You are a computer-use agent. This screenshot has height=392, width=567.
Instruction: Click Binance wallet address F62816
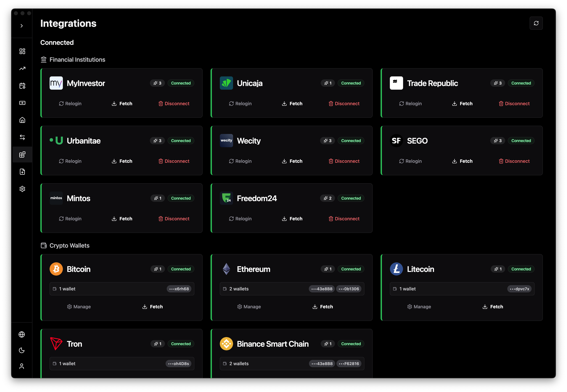(349, 364)
